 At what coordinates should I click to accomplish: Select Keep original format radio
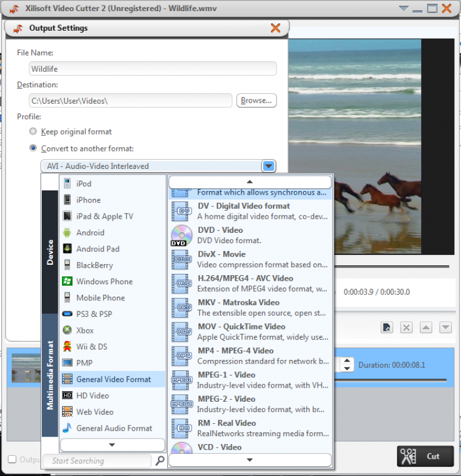(33, 131)
